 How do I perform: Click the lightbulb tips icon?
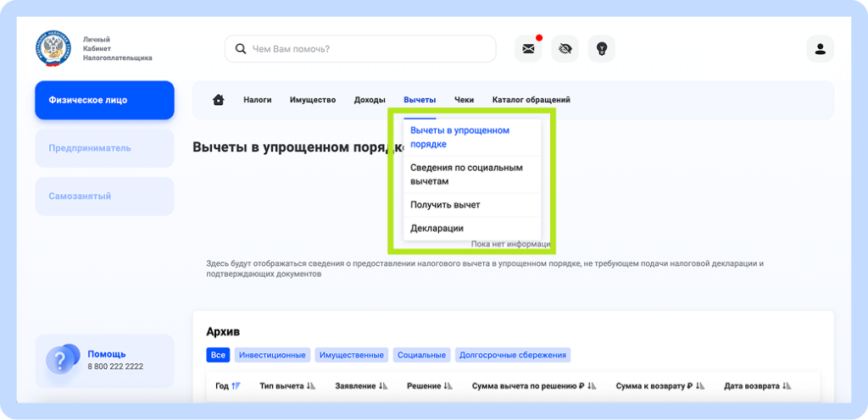tap(601, 48)
